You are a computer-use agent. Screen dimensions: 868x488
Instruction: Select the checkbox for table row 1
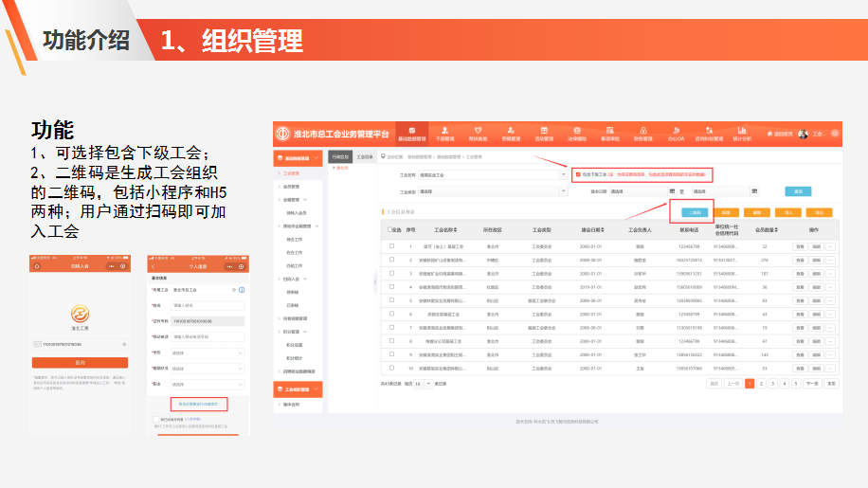point(390,245)
